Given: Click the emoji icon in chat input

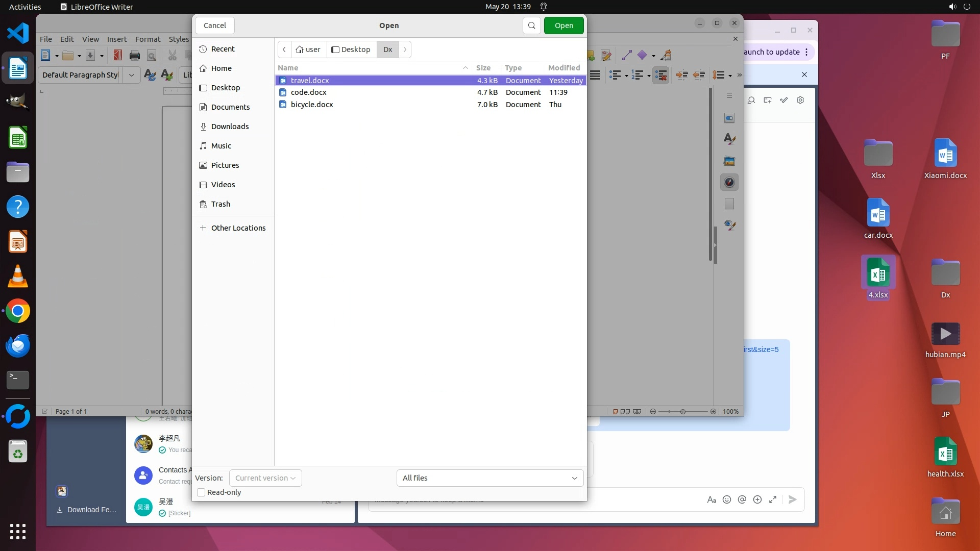Looking at the screenshot, I should tap(727, 499).
